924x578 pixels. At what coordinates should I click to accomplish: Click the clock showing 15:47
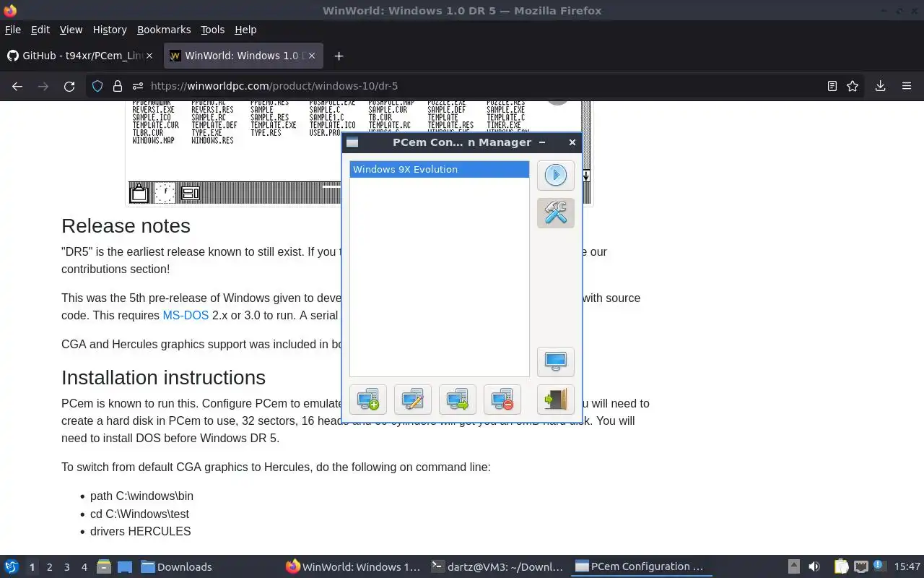tap(907, 567)
